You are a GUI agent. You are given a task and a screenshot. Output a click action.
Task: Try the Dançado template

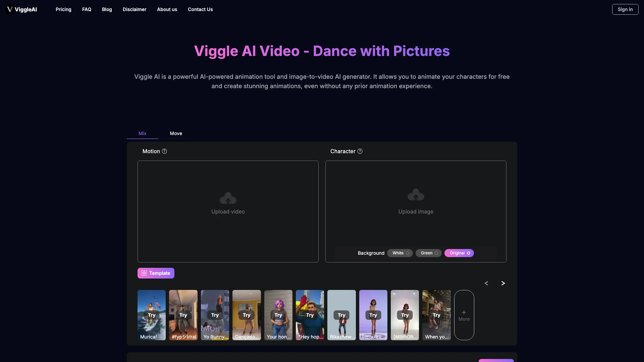(x=247, y=315)
